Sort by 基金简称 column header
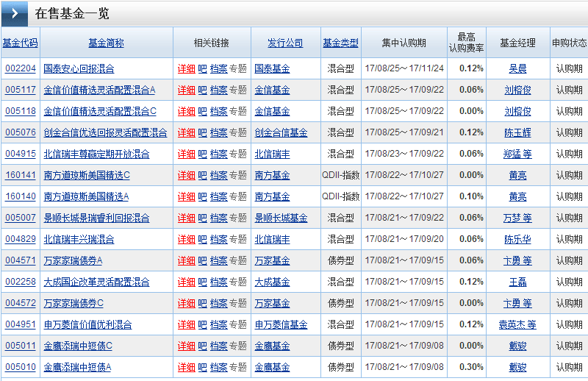The image size is (588, 381). click(x=106, y=43)
